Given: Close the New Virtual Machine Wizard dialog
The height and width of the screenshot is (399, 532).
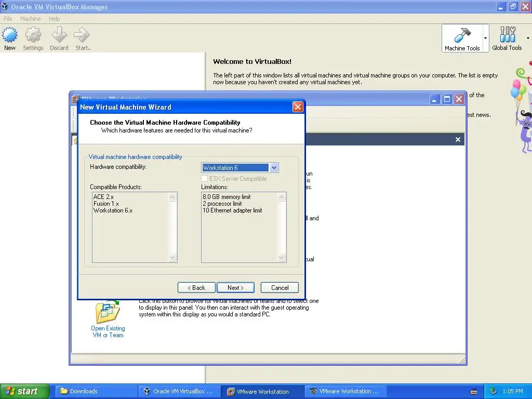Looking at the screenshot, I should click(298, 107).
